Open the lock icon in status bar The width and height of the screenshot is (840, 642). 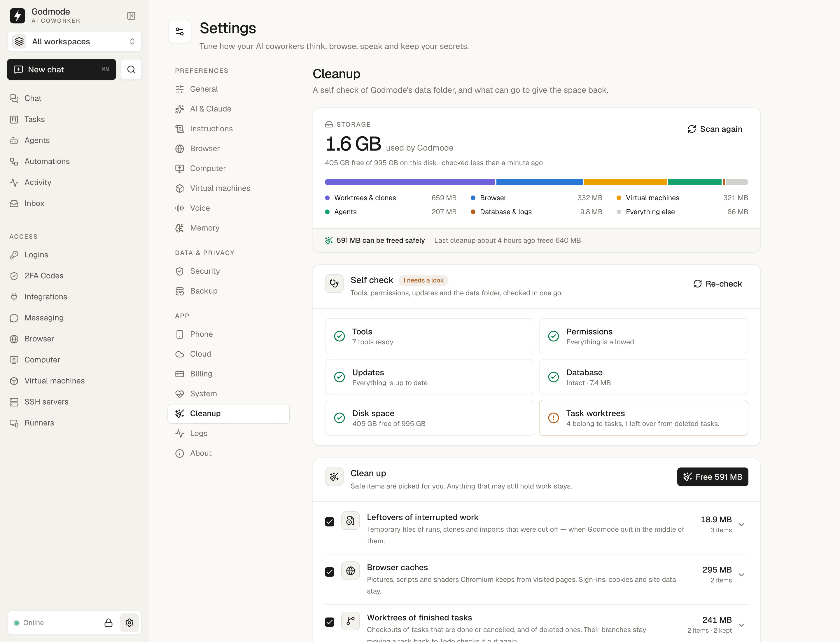click(108, 622)
